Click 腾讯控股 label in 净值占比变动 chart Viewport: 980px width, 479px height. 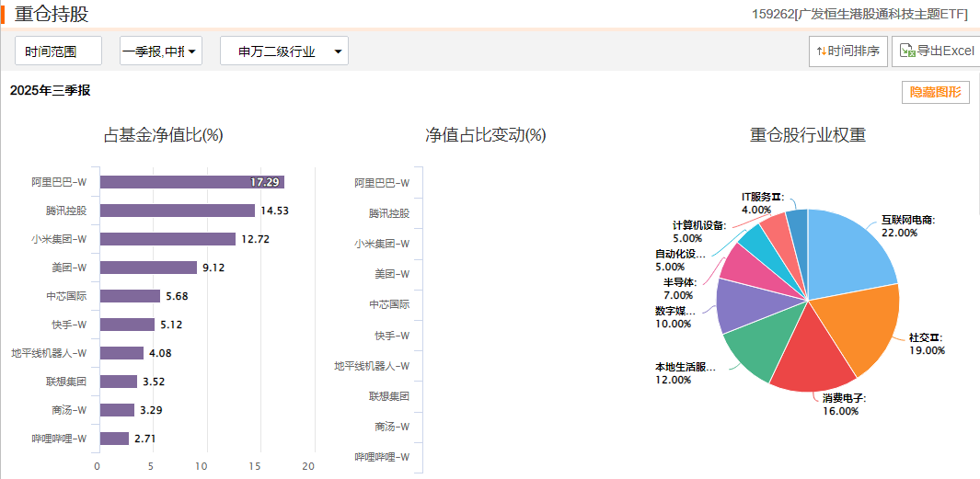[x=388, y=213]
